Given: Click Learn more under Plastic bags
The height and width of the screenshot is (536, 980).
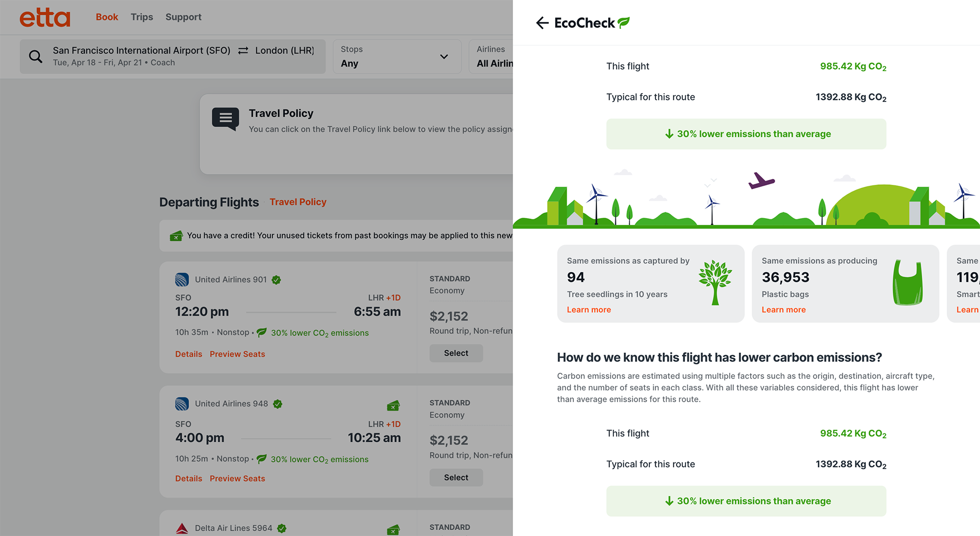Looking at the screenshot, I should click(x=783, y=310).
